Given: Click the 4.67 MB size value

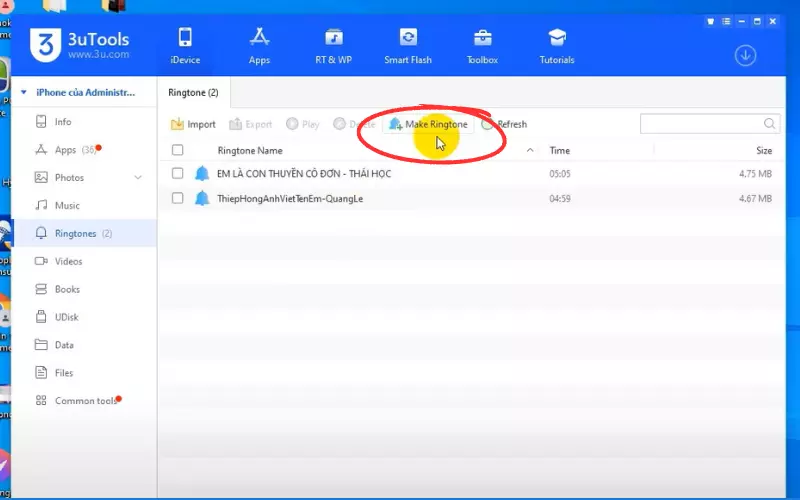Looking at the screenshot, I should click(x=755, y=198).
